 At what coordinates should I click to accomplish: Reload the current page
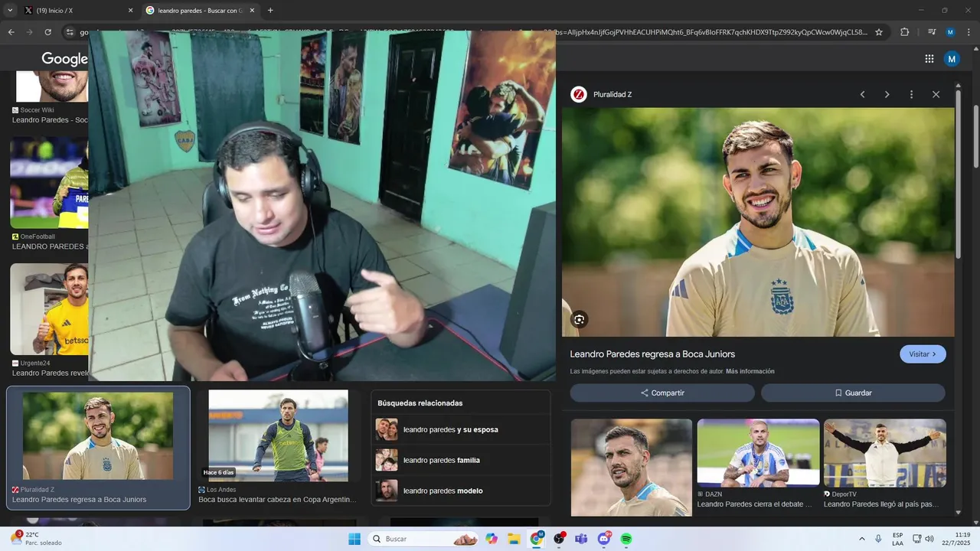pos(48,32)
